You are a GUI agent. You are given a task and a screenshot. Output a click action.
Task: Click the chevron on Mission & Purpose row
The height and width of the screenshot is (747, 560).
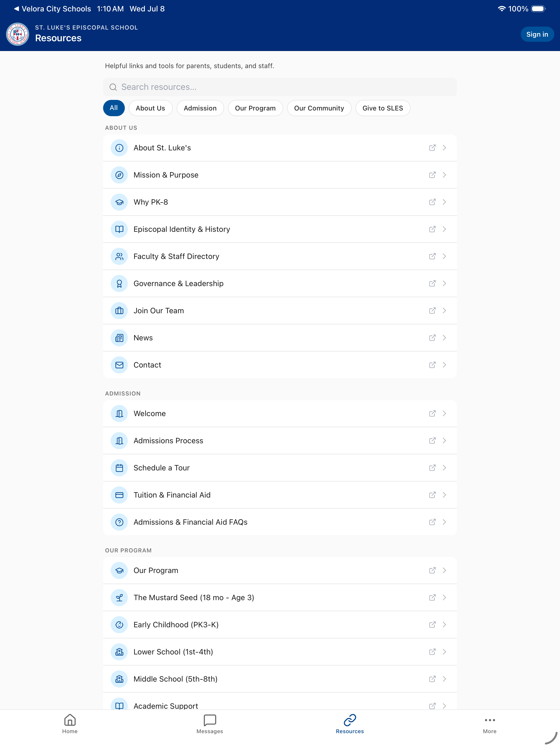(445, 175)
